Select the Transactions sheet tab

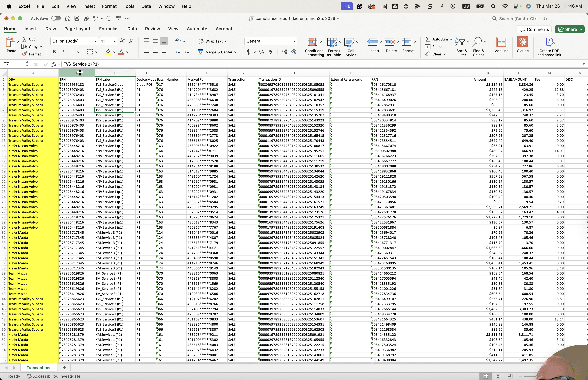click(39, 368)
